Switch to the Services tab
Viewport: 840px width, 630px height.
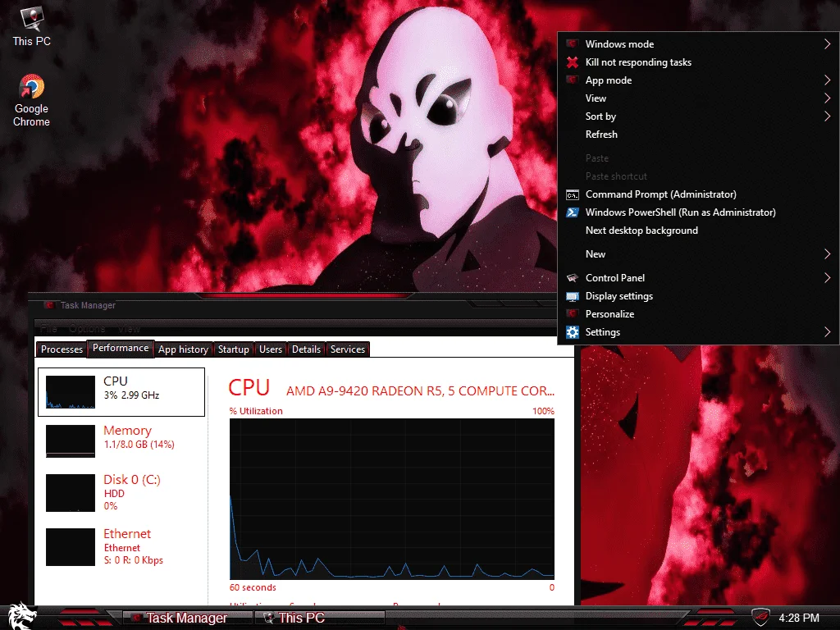pos(348,349)
